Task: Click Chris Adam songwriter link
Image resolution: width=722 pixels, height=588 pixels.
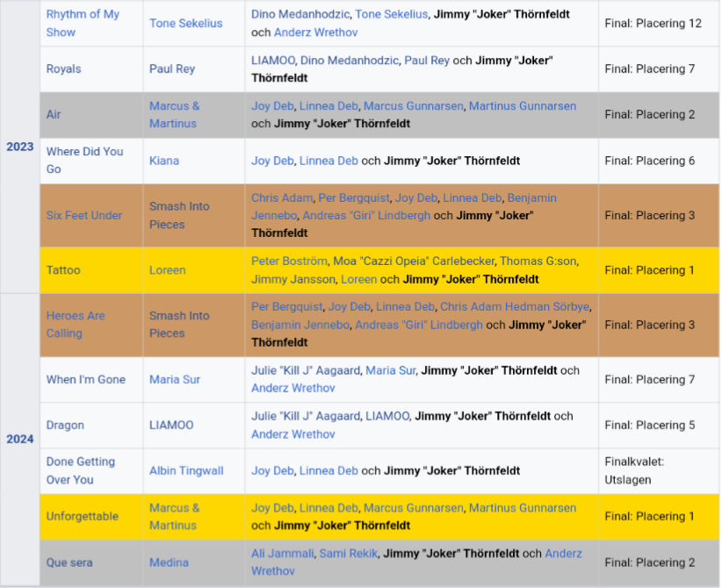Action: (282, 197)
